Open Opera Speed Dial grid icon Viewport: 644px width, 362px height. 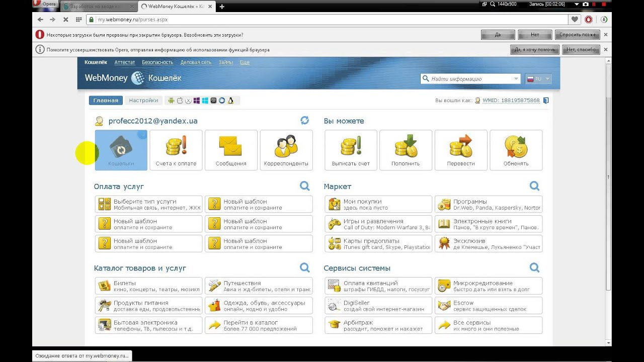pyautogui.click(x=78, y=20)
